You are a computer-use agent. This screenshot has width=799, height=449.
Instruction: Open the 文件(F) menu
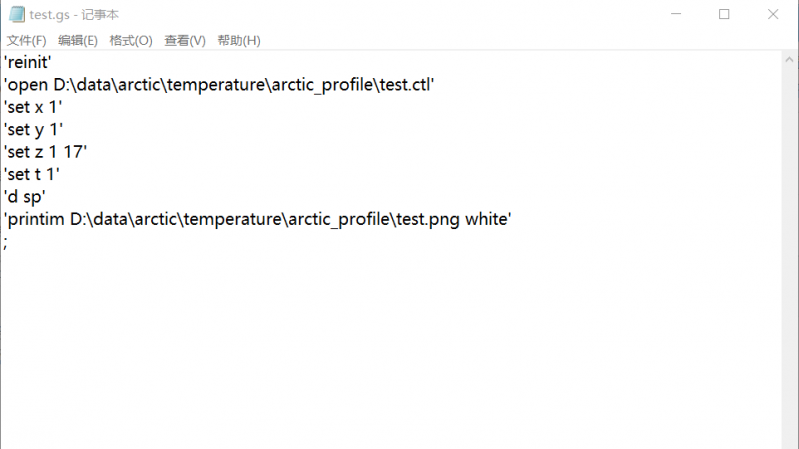pyautogui.click(x=27, y=40)
